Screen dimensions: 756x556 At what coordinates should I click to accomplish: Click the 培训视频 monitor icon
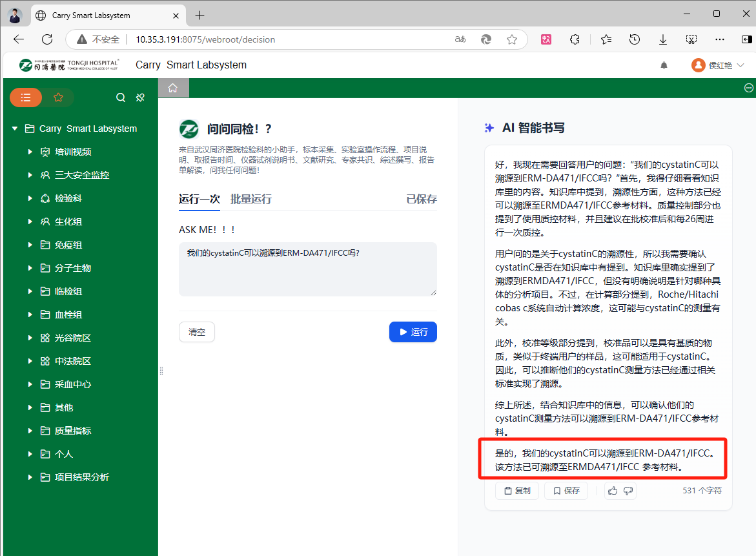45,152
